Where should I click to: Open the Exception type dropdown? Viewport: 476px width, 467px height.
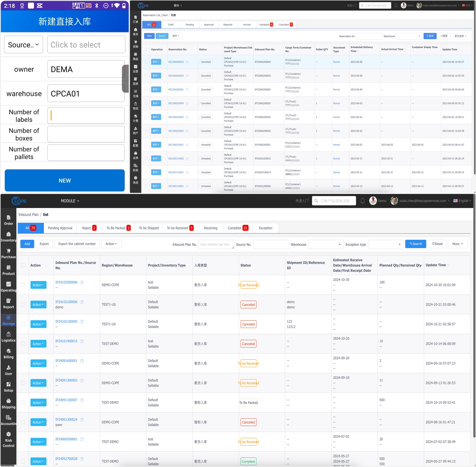(386, 244)
